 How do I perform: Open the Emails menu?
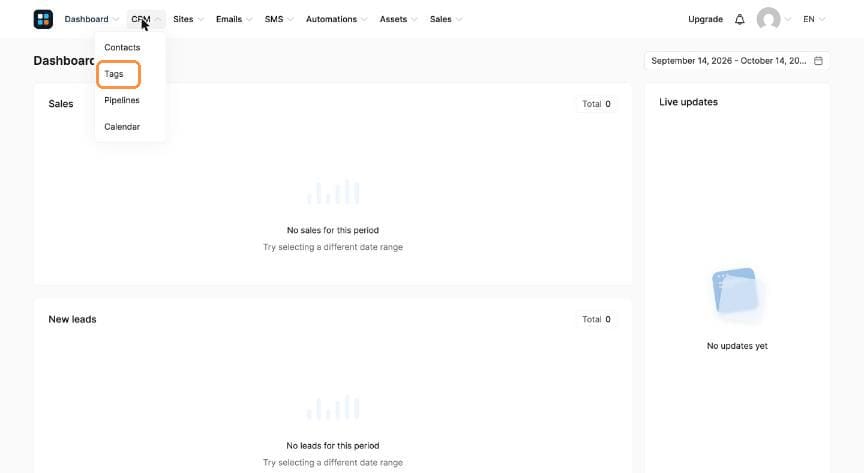(x=234, y=19)
